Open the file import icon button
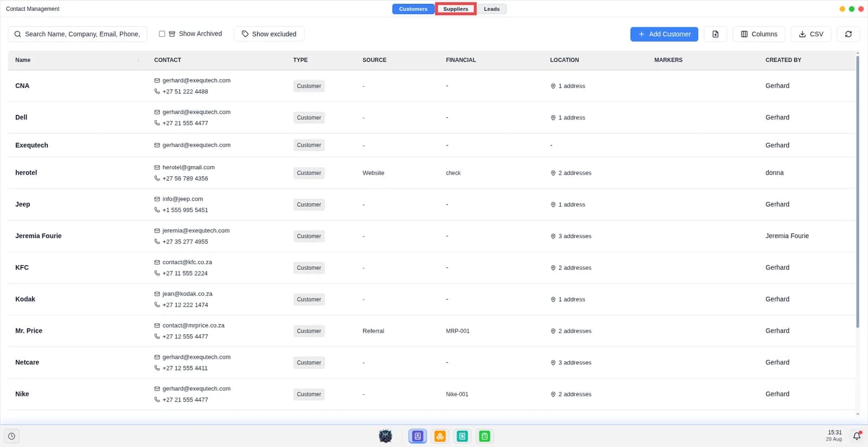Screen dimensions: 868x447 715,34
